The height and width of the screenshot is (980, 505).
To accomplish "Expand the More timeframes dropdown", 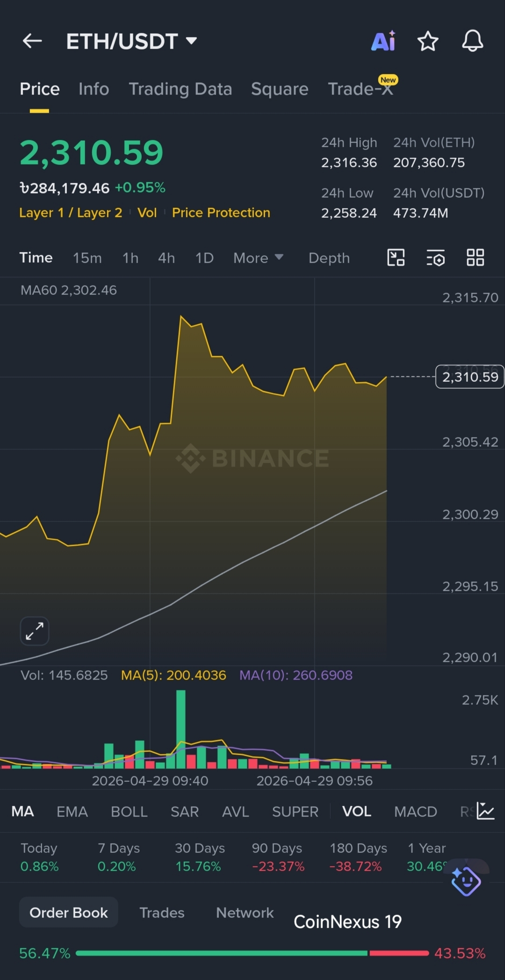I will [258, 258].
